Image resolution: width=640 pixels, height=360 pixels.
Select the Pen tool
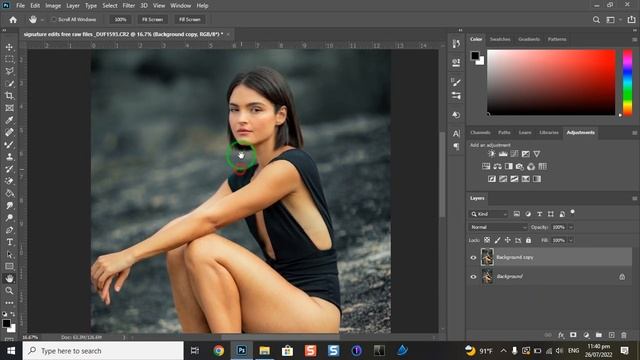9,230
